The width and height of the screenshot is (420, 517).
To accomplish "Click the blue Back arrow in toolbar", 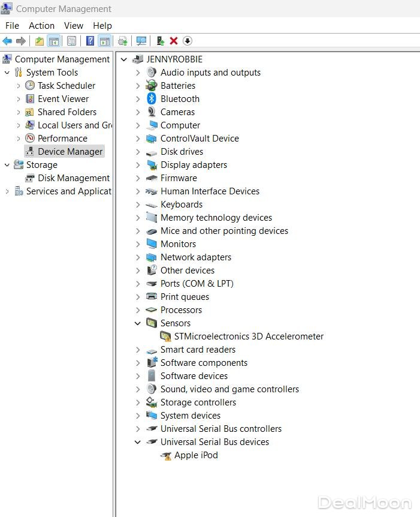I will 7,41.
